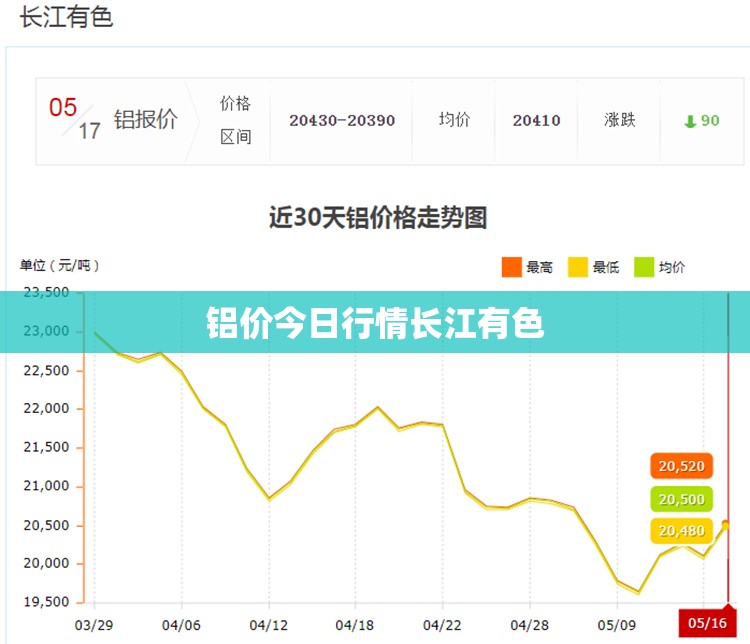Click the 铝报价 label

(x=145, y=119)
